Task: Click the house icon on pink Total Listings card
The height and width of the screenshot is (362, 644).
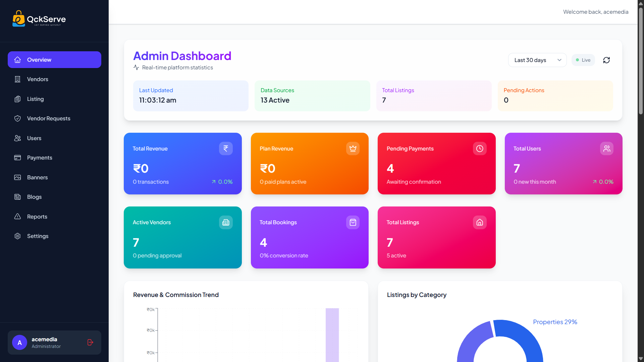Action: click(x=480, y=222)
